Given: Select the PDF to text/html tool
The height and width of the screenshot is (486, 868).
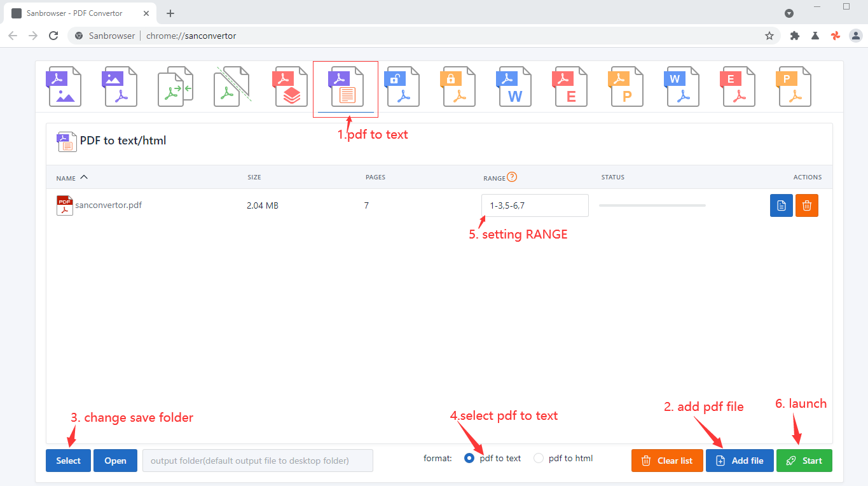Looking at the screenshot, I should point(345,88).
